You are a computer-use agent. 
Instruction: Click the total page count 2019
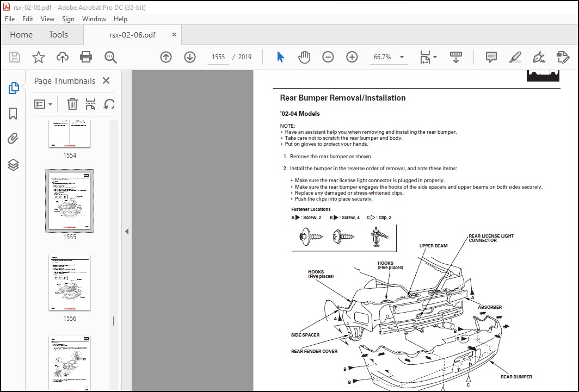pos(245,57)
